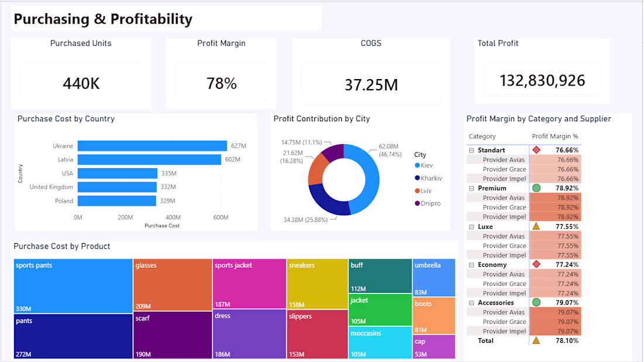Screen dimensions: 644x362
Task: Click the Kiev donut slice labeled 62.08M
Action: [371, 177]
